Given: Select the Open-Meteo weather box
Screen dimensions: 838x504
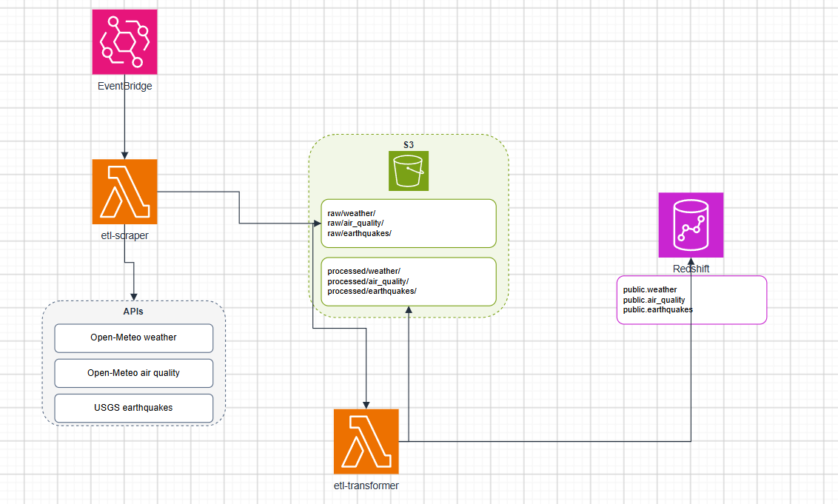Looking at the screenshot, I should coord(133,337).
